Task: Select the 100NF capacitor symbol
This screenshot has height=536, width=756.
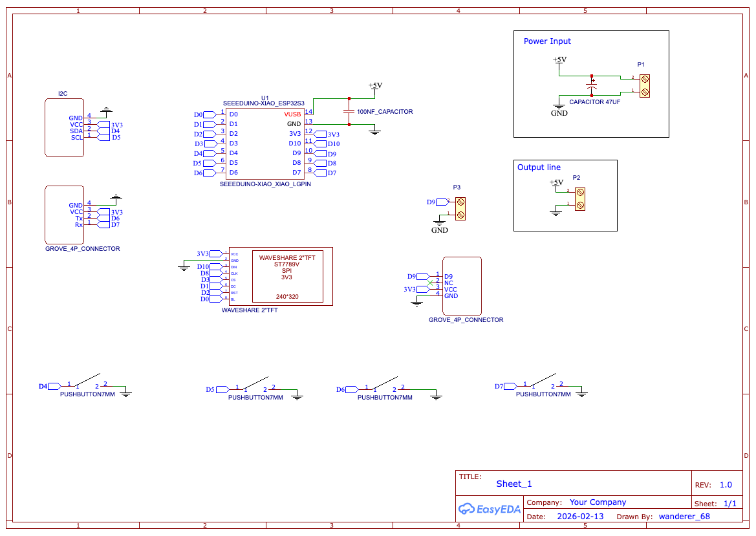Action: [x=349, y=111]
